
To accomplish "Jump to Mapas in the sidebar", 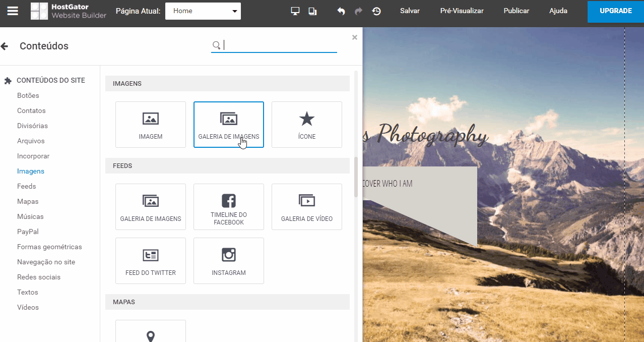I will [28, 201].
